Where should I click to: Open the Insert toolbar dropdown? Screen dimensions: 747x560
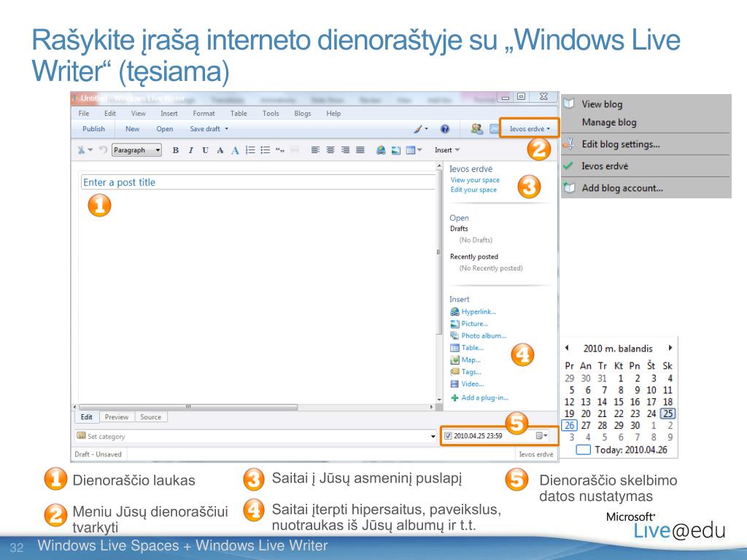pos(447,150)
